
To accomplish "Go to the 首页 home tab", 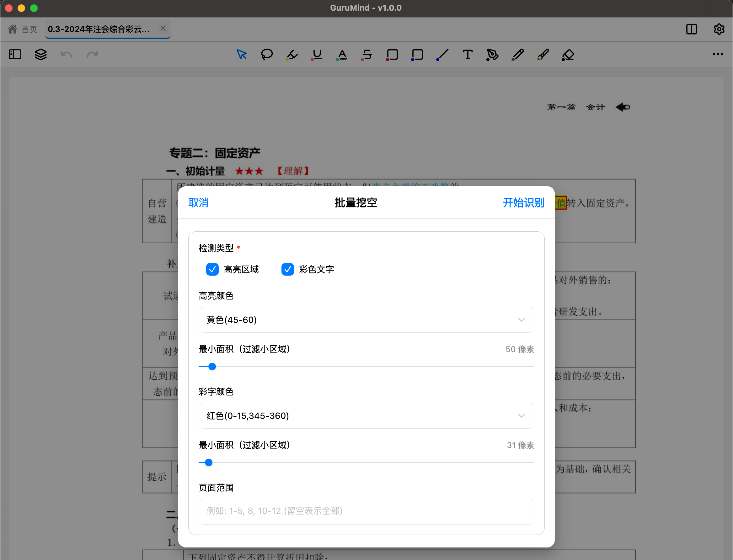I will click(x=23, y=29).
